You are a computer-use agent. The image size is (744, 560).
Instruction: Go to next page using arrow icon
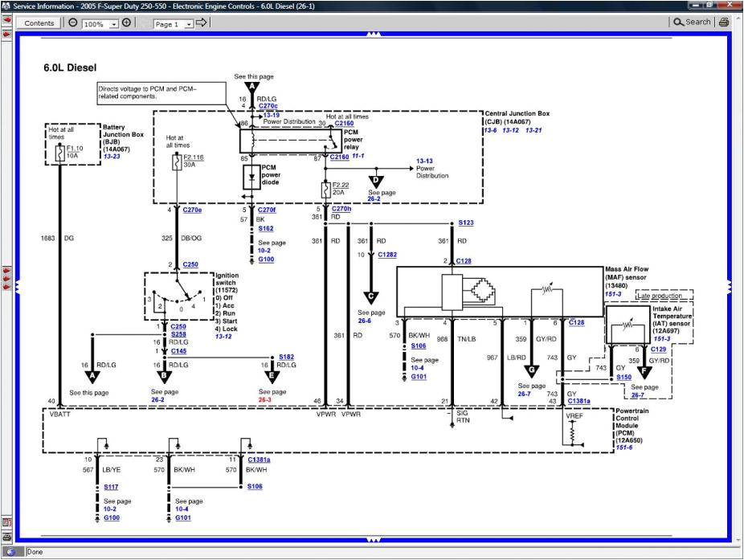[202, 23]
